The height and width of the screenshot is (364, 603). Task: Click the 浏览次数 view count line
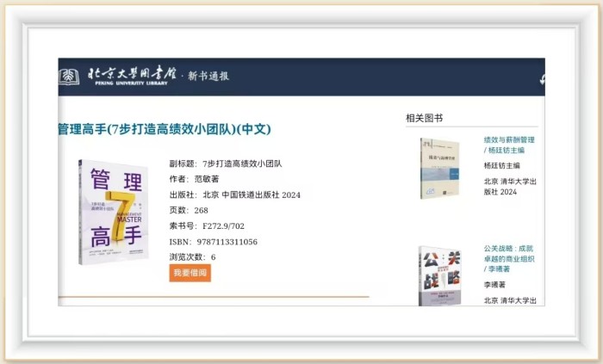193,257
